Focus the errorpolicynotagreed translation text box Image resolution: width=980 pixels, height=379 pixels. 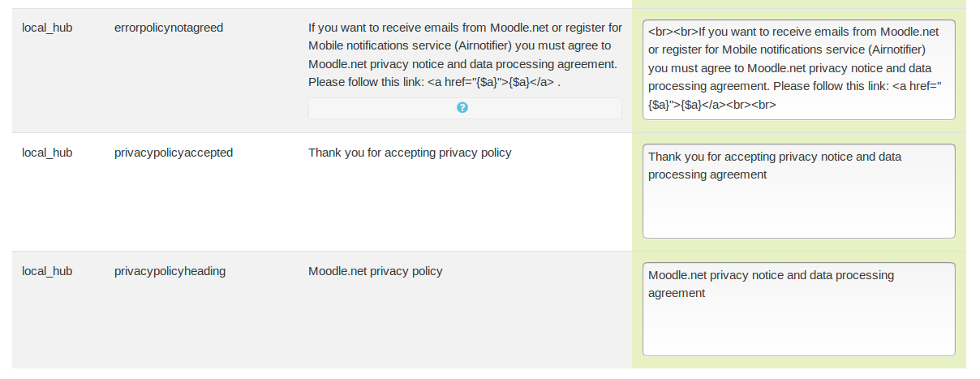click(798, 70)
